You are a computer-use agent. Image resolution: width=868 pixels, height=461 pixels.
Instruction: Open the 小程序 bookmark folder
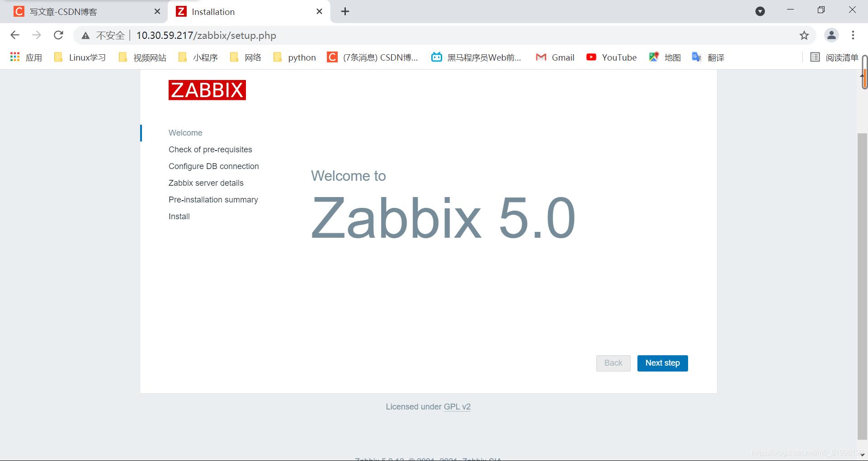(x=198, y=57)
